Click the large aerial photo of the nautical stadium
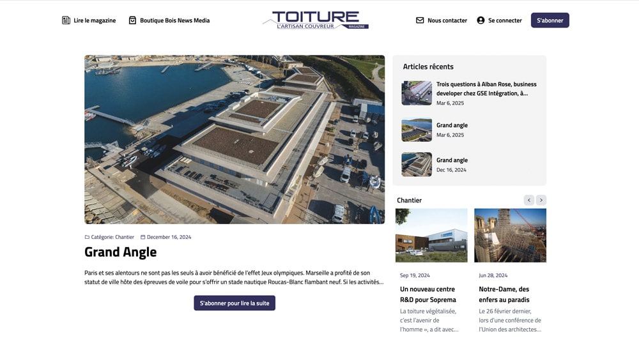 pos(235,140)
